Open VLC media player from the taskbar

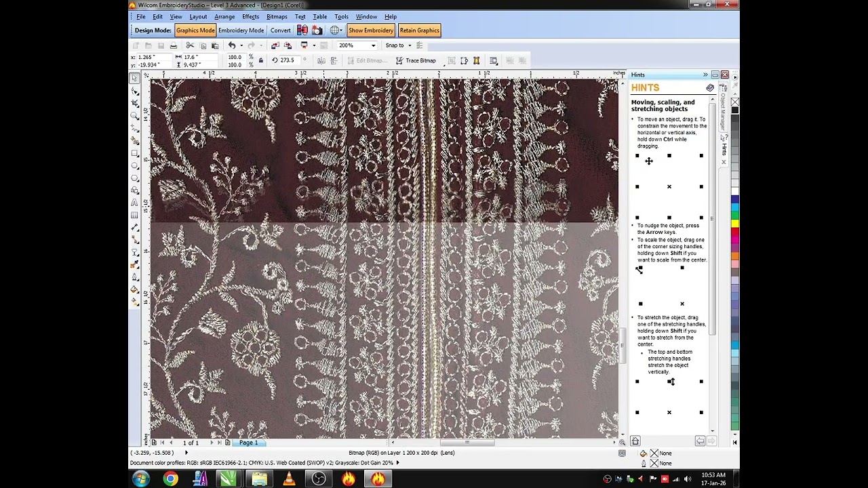pyautogui.click(x=289, y=479)
